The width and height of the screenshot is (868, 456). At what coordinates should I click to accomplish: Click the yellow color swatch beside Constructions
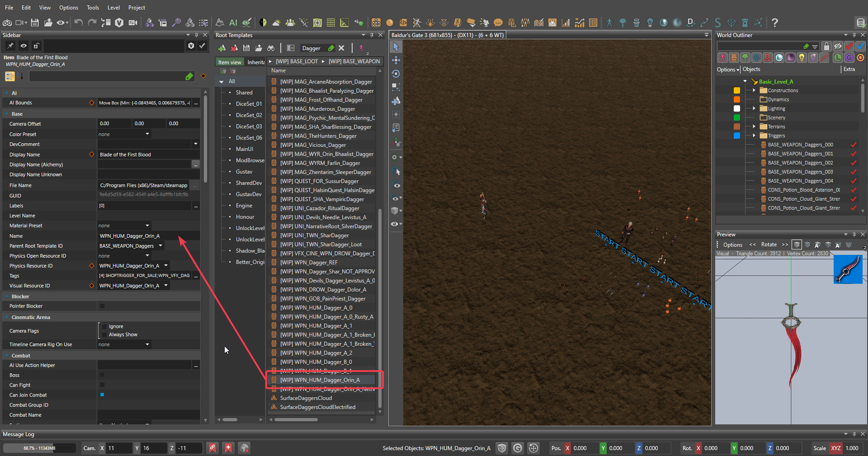pos(737,90)
